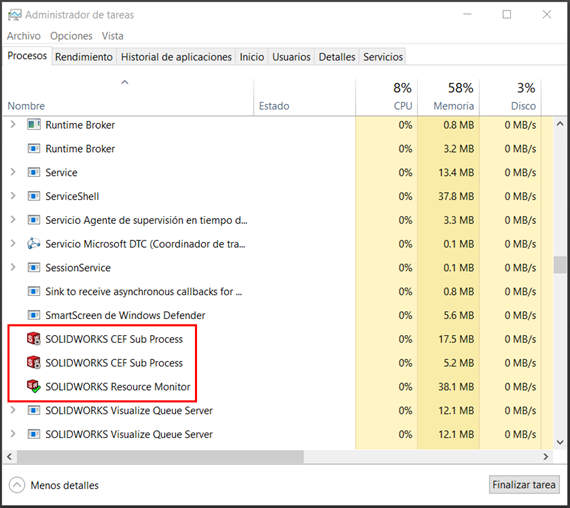Click the 3.3 MB memory value
This screenshot has height=508, width=570.
pos(458,220)
